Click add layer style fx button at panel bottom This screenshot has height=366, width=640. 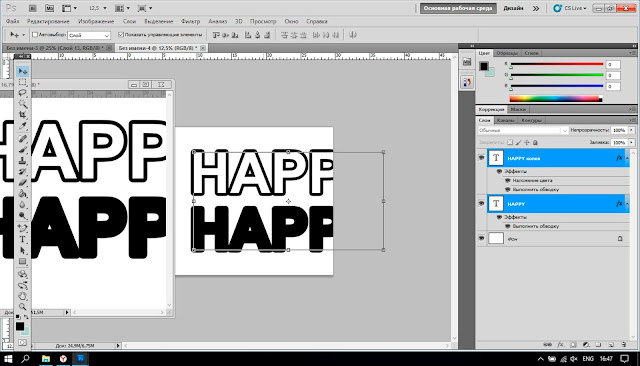[x=560, y=345]
